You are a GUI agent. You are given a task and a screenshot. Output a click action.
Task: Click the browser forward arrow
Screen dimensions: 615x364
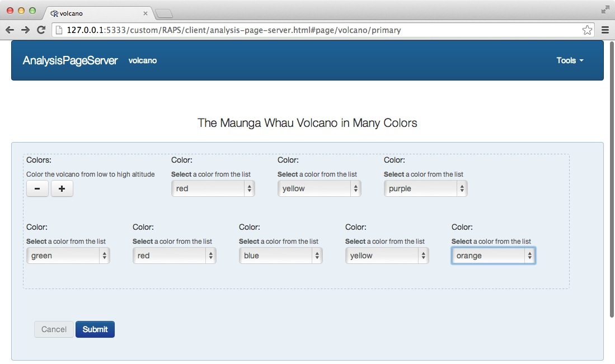tap(25, 30)
